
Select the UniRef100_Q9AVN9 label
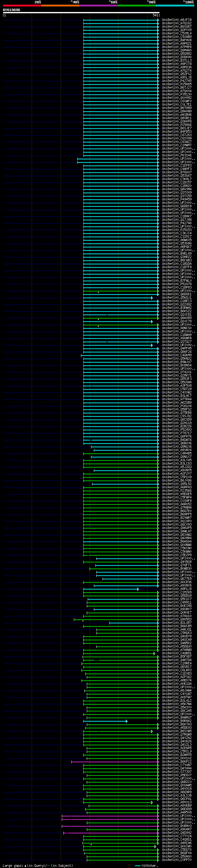pos(177,111)
